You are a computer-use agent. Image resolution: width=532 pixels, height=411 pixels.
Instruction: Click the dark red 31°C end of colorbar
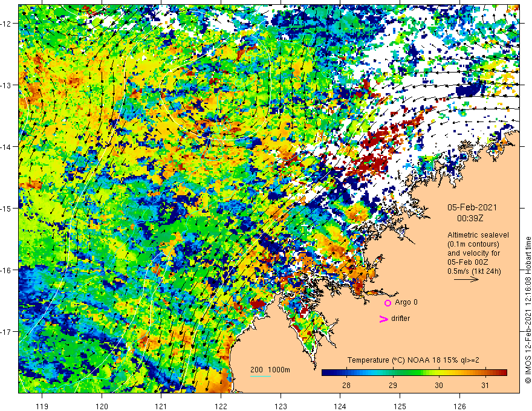(502, 372)
